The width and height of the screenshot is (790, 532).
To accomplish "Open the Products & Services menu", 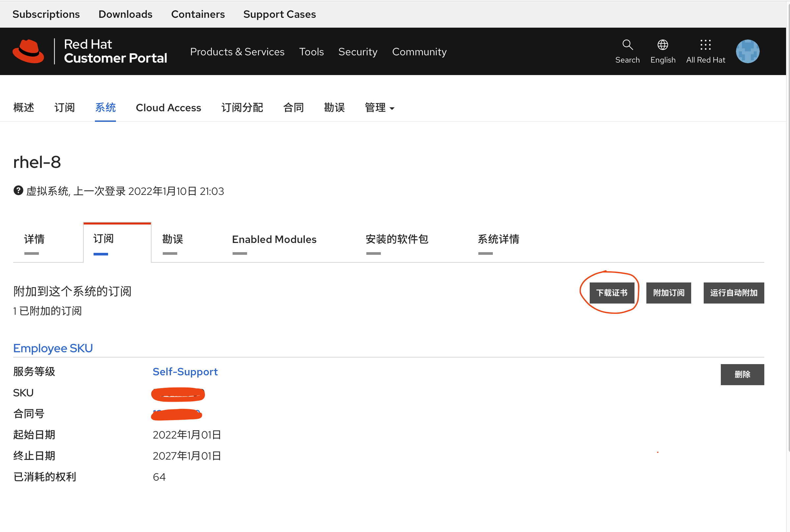I will (237, 52).
